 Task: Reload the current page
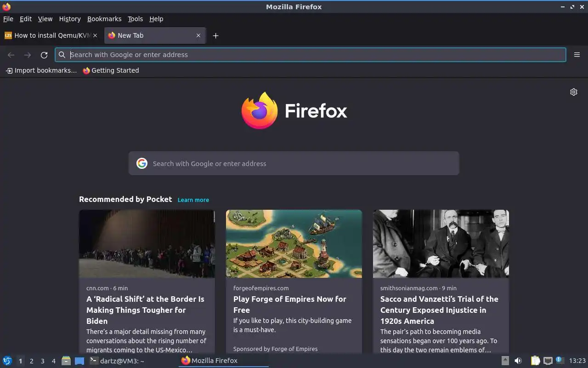tap(44, 55)
